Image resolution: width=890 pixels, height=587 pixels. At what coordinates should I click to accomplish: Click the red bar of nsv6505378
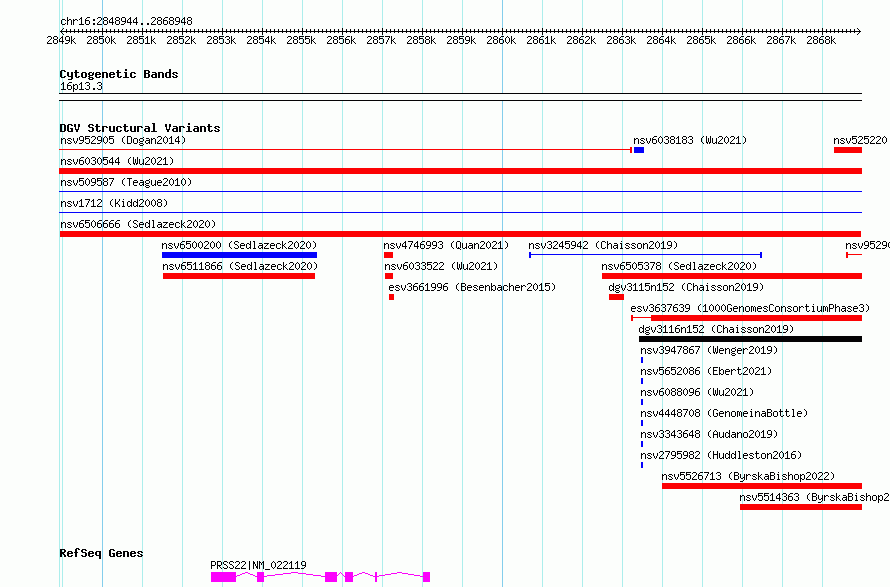pyautogui.click(x=732, y=276)
